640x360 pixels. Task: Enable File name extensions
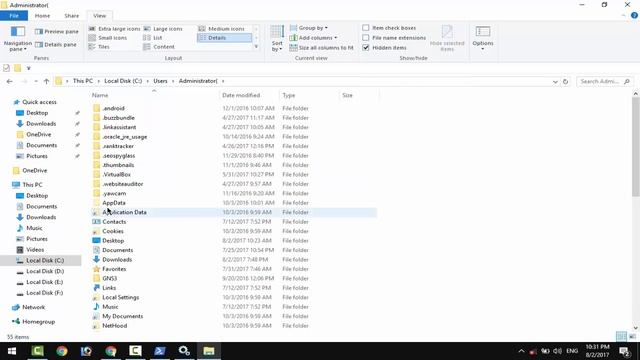coord(394,38)
